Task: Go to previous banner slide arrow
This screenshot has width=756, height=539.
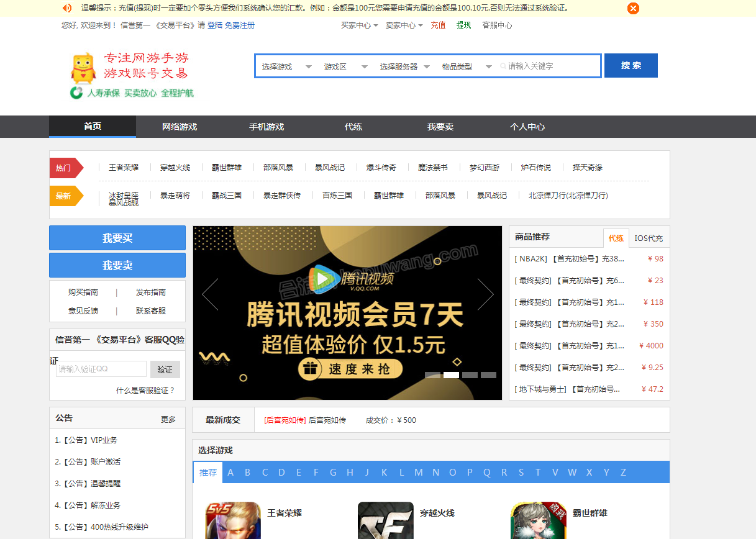Action: 210,294
